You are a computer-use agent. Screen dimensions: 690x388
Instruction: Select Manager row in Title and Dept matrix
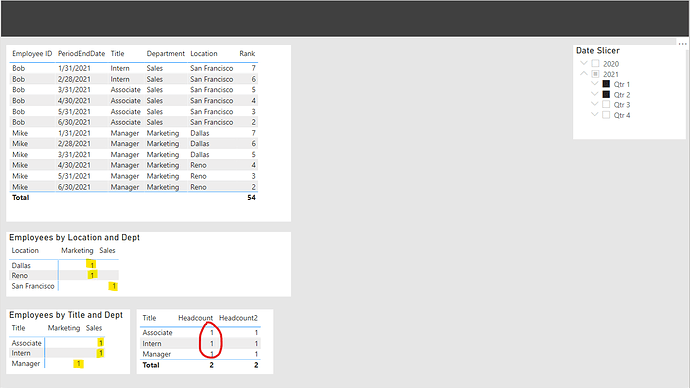[57, 363]
